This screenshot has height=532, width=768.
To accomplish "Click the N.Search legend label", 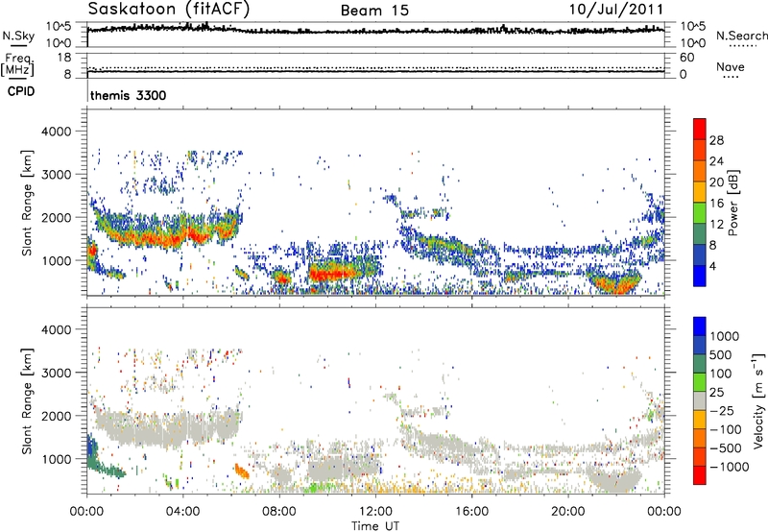I will point(741,36).
